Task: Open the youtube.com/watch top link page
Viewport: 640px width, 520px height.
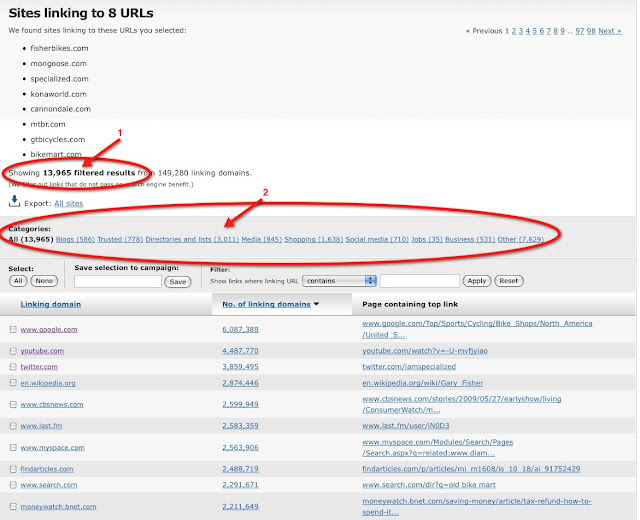Action: tap(425, 351)
